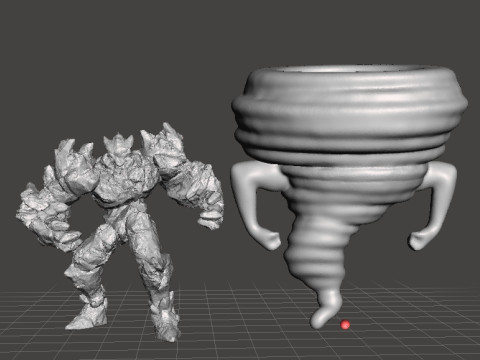Click the red pivot sphere
Viewport: 480px width, 360px height.
tap(345, 325)
